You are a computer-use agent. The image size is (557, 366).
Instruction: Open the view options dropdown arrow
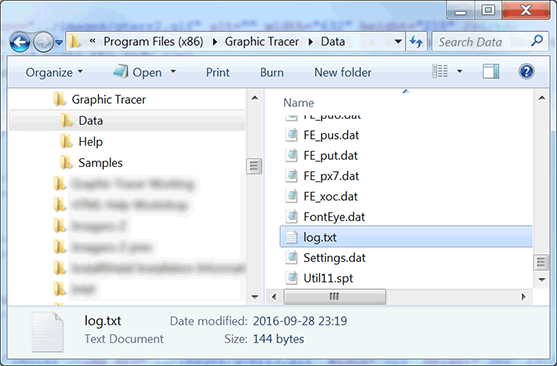coord(459,71)
